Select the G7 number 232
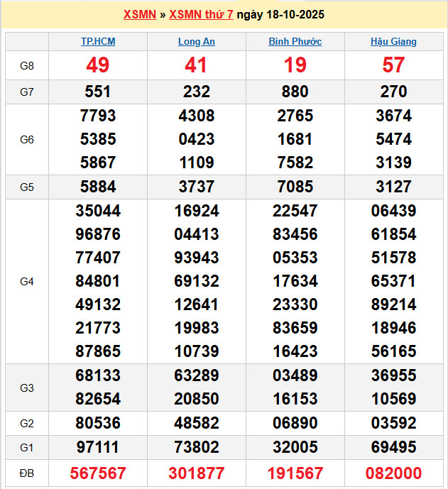448x489 pixels. (197, 92)
